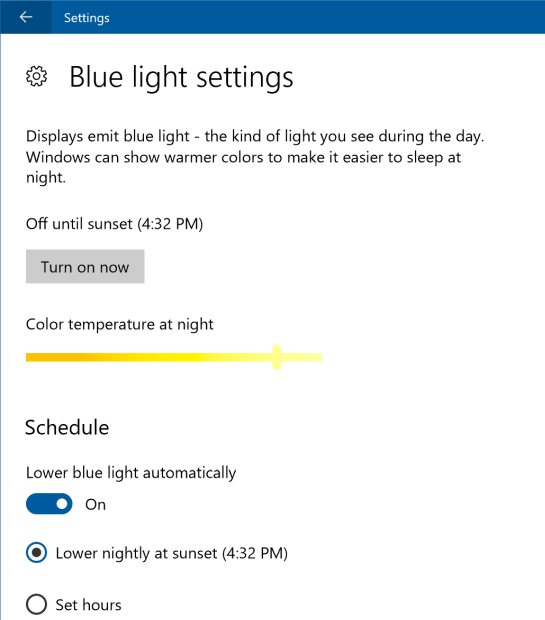Click the Settings title in header bar
The height and width of the screenshot is (620, 545).
[x=87, y=18]
